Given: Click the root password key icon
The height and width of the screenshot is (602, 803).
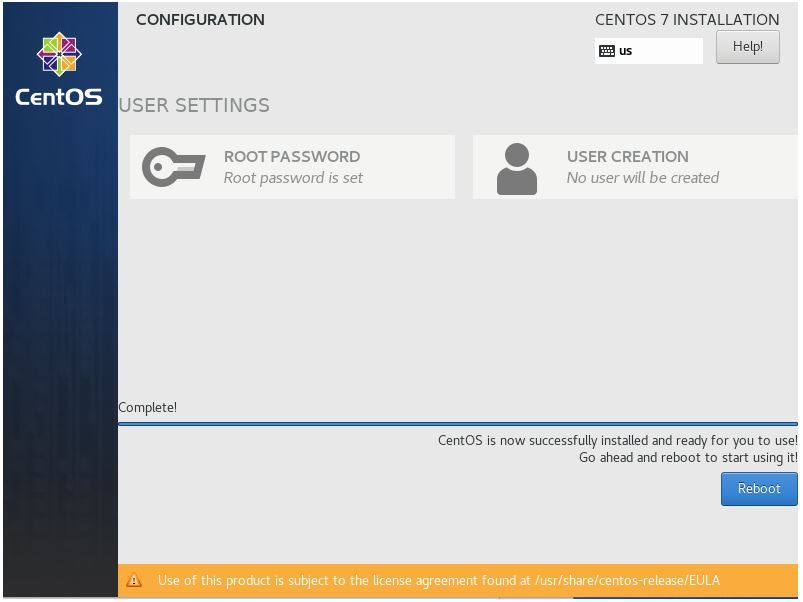Looking at the screenshot, I should point(174,167).
